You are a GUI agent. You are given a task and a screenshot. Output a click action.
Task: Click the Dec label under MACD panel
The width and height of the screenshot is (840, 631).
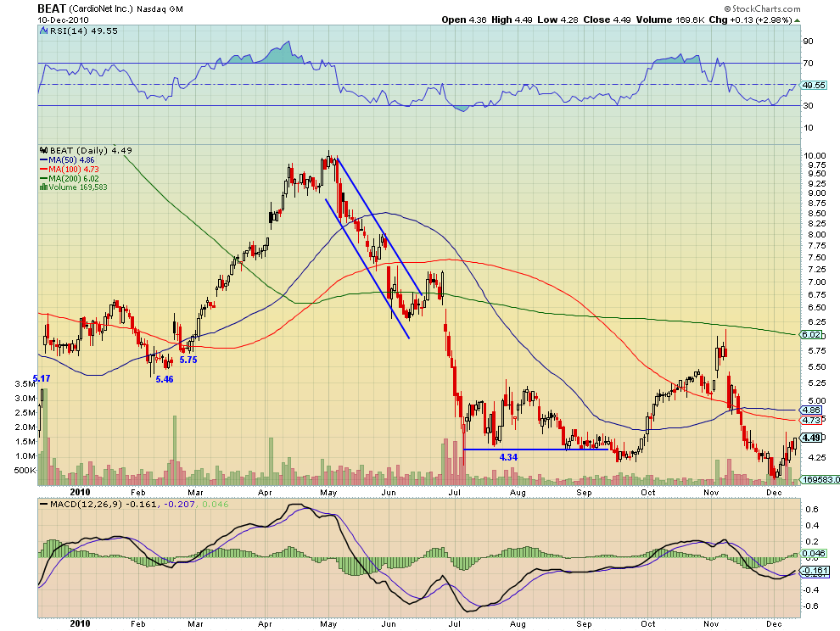[x=774, y=623]
